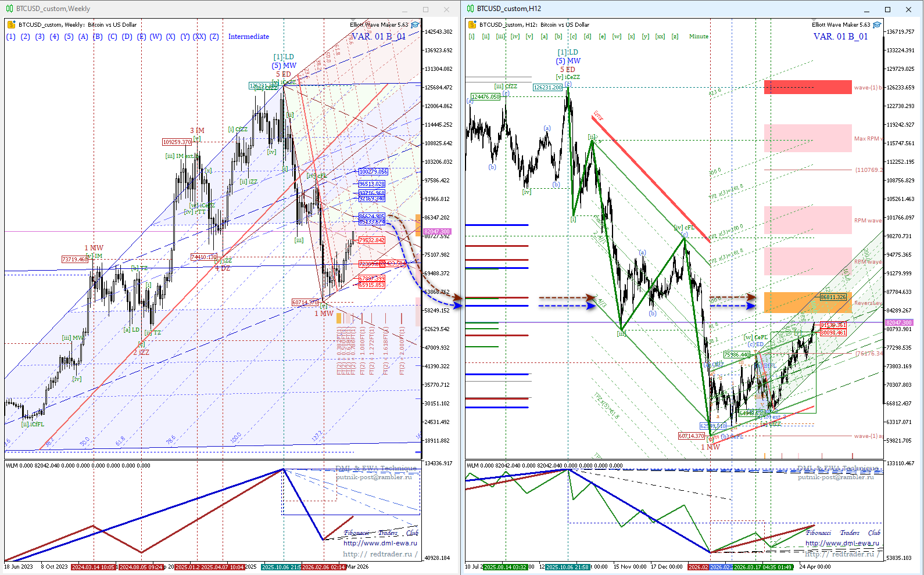Click the candlestick icon in the BTCUSD_custom,H12 title bar

point(470,9)
